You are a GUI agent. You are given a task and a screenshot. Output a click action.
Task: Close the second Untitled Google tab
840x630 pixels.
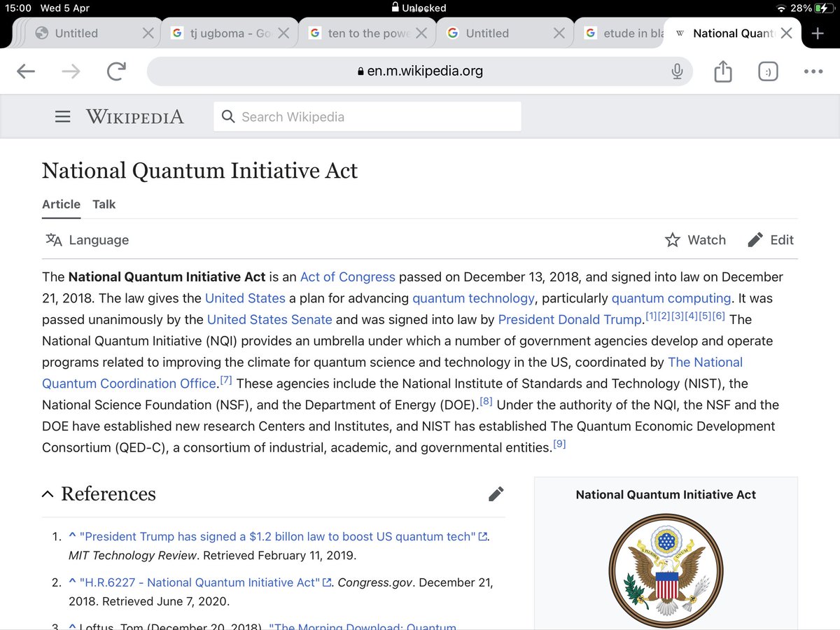[559, 33]
